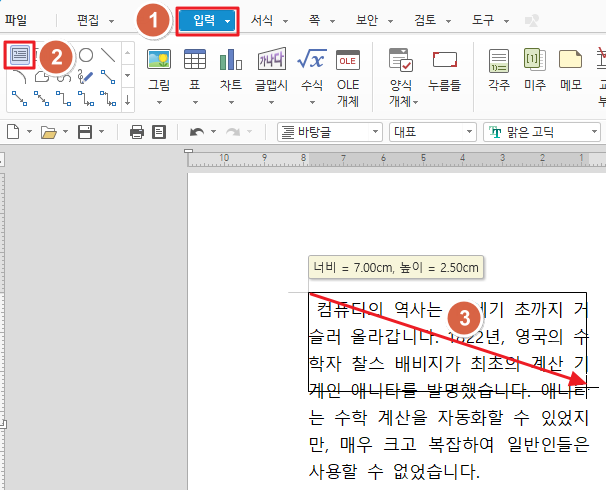The height and width of the screenshot is (490, 606).
Task: Open the 서식 menu tab
Action: tap(262, 20)
